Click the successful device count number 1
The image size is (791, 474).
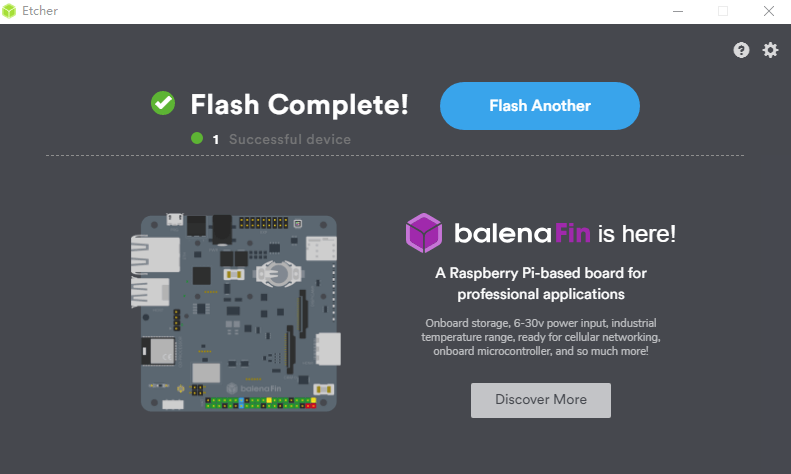pos(215,139)
